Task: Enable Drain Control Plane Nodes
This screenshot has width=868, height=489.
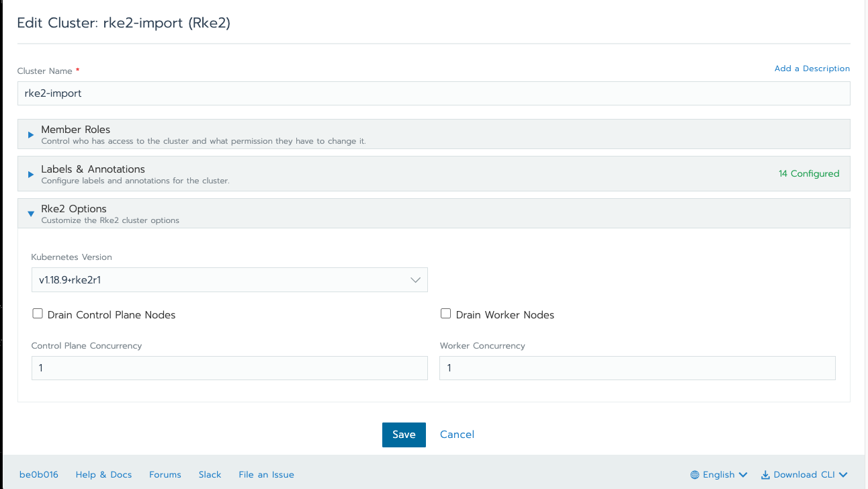Action: click(x=38, y=313)
